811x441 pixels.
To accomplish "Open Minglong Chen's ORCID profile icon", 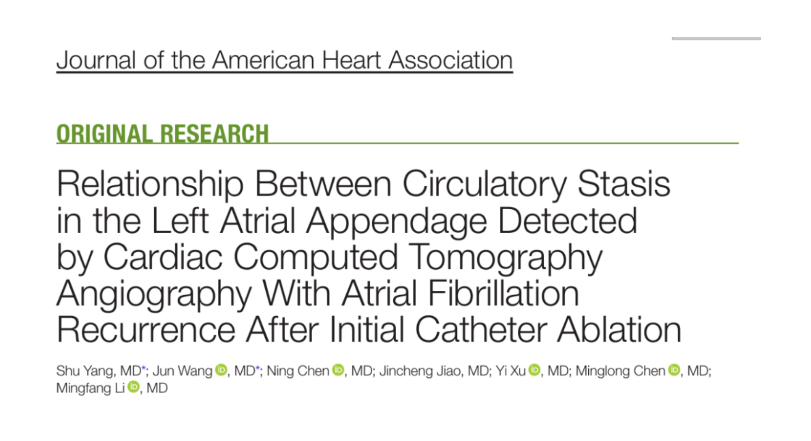I will pyautogui.click(x=674, y=371).
